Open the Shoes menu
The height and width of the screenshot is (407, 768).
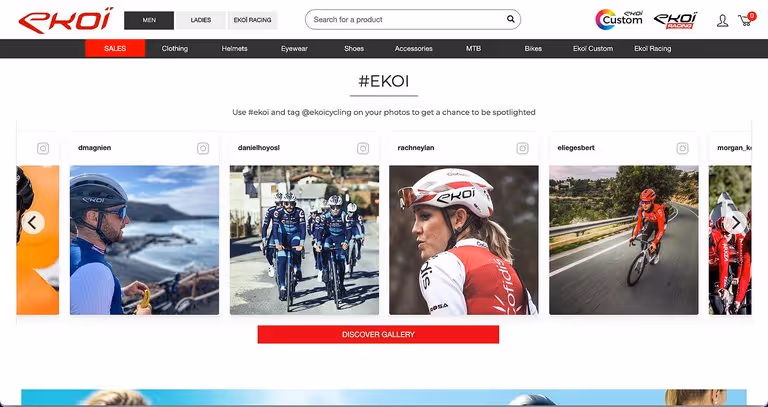(354, 48)
